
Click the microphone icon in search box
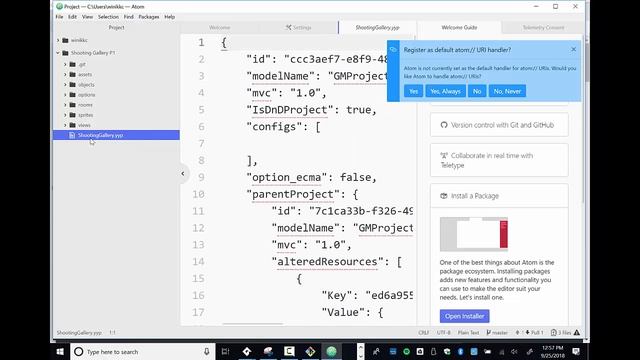point(207,351)
